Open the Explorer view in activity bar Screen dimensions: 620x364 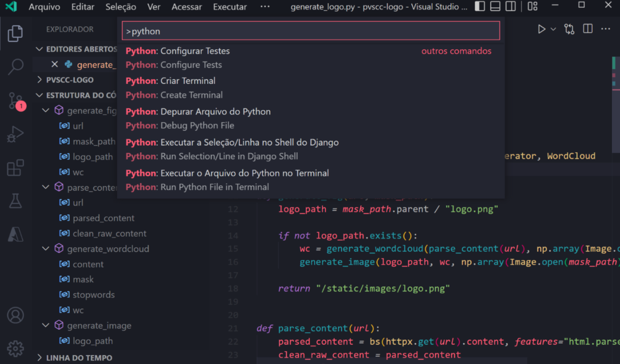click(x=15, y=34)
